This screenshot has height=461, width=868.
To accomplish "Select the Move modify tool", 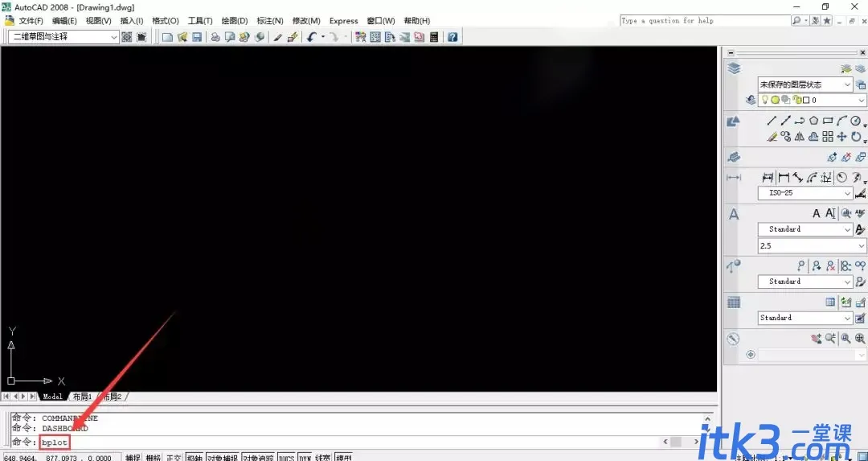I will (841, 136).
